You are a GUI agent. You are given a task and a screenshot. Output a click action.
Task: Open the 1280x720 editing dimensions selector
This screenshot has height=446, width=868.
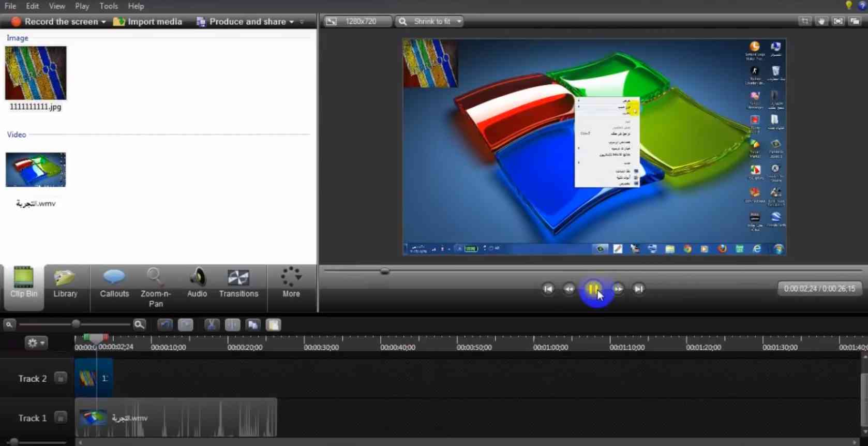point(357,21)
